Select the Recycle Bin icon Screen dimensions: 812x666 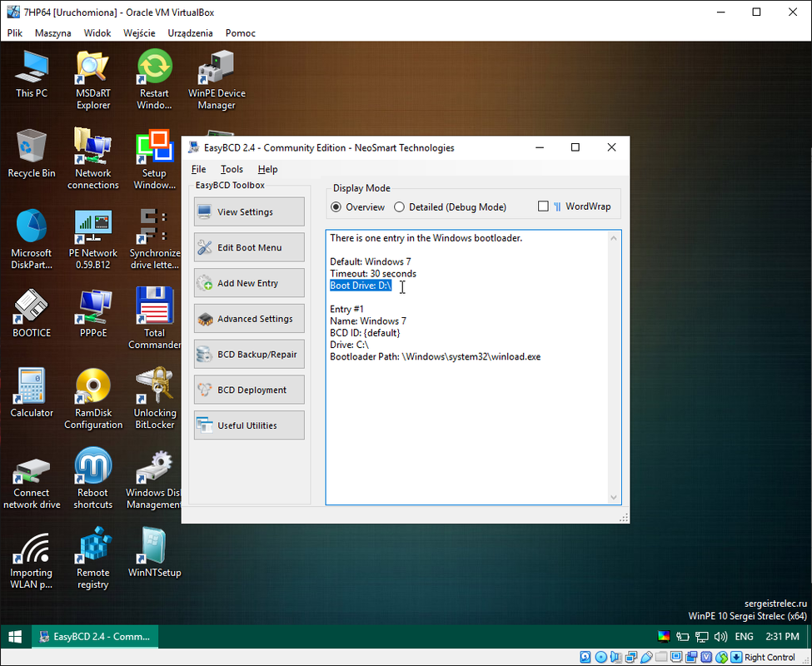(x=32, y=154)
